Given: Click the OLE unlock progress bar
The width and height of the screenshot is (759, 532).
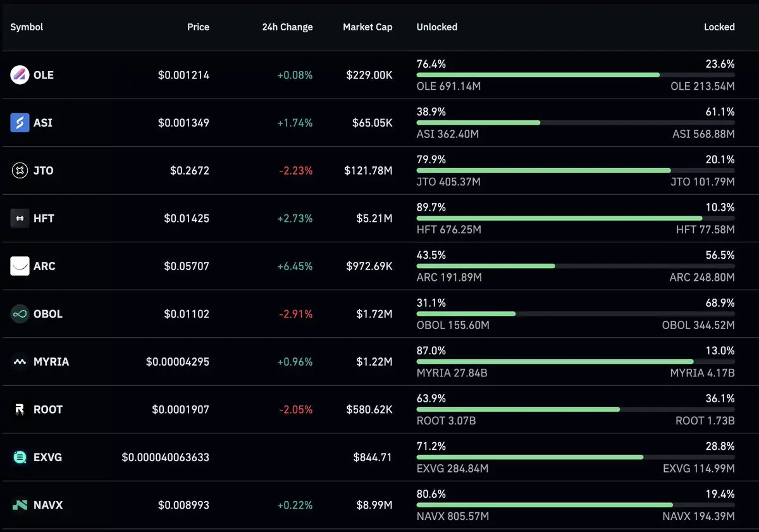Looking at the screenshot, I should pos(576,75).
